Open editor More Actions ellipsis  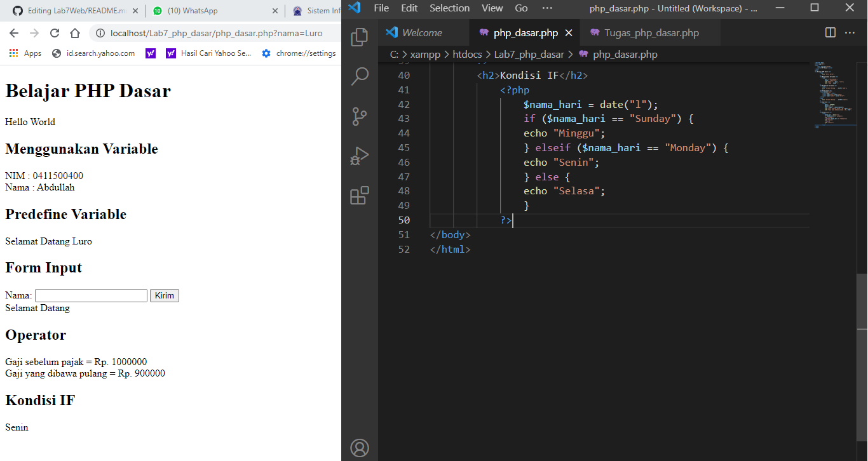pyautogui.click(x=850, y=32)
